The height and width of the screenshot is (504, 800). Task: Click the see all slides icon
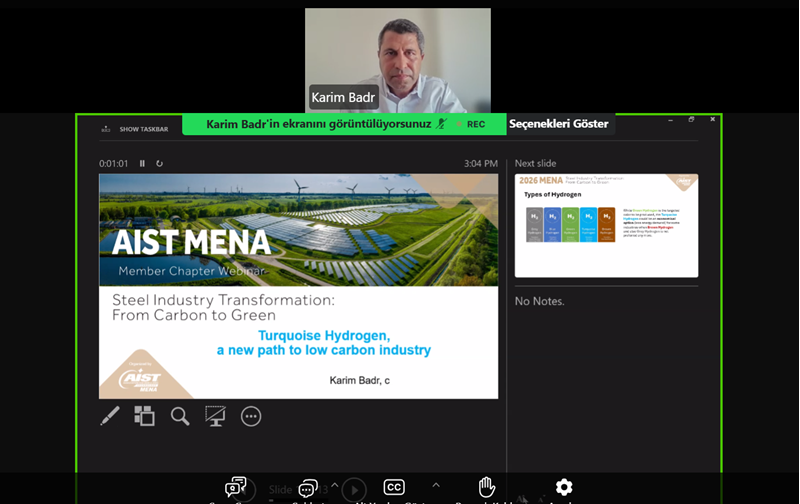click(144, 416)
